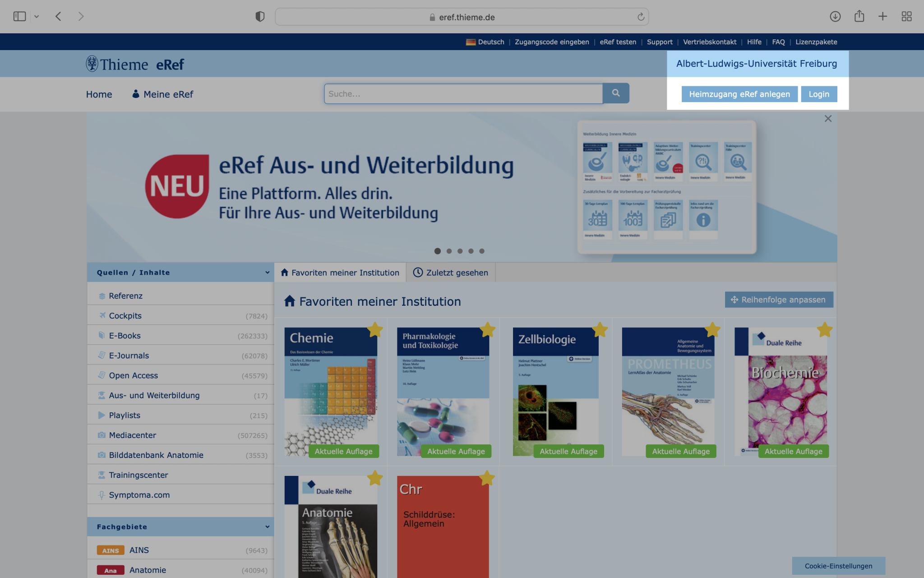Open the browser sidebar dropdown arrow
The width and height of the screenshot is (924, 578).
pos(37,16)
